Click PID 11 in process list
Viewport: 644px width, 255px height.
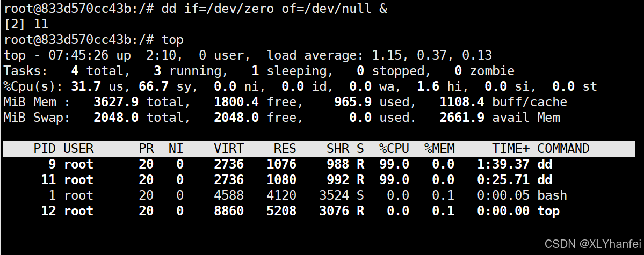(x=48, y=180)
